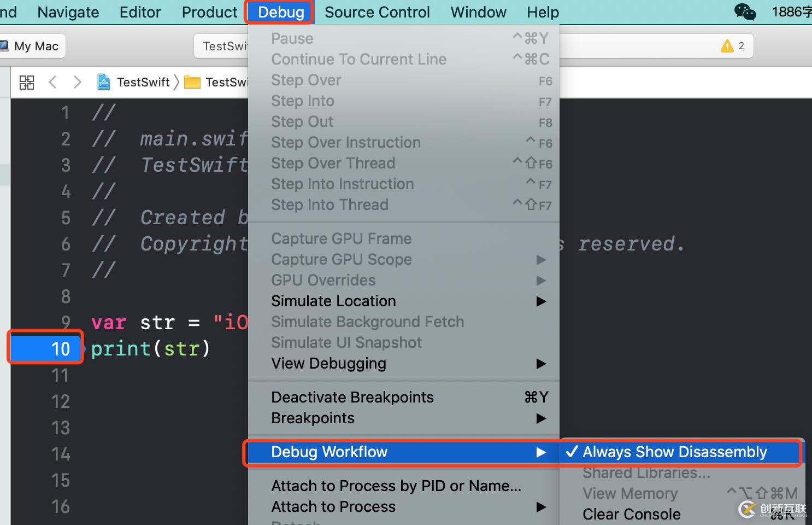Click line number 12 in the gutter
812x525 pixels.
point(61,401)
